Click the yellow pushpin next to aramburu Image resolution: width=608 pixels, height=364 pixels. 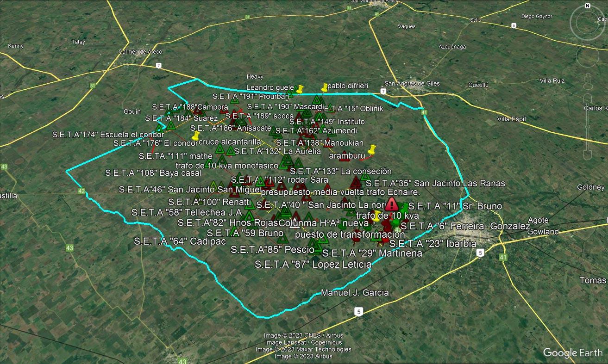pyautogui.click(x=371, y=150)
